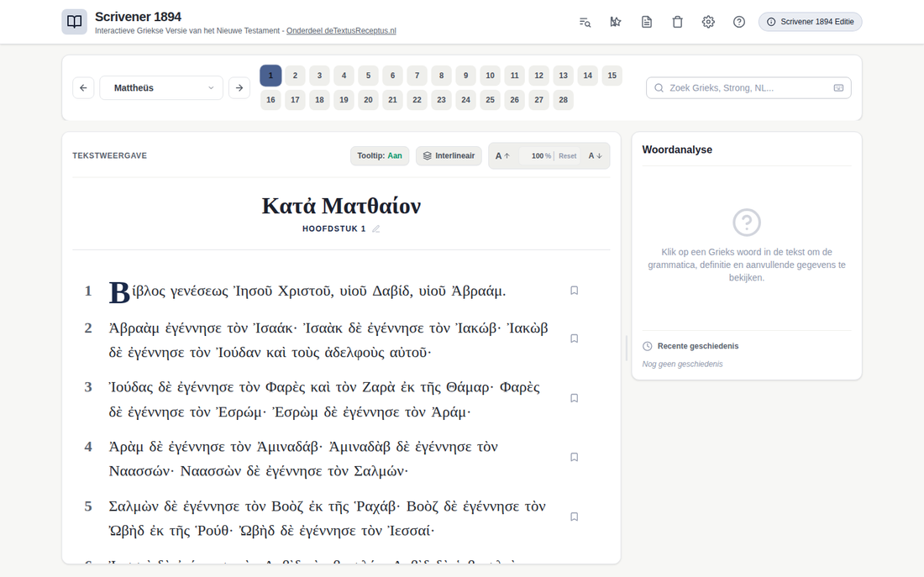The height and width of the screenshot is (577, 924).
Task: Select chapter 7
Action: pyautogui.click(x=417, y=76)
